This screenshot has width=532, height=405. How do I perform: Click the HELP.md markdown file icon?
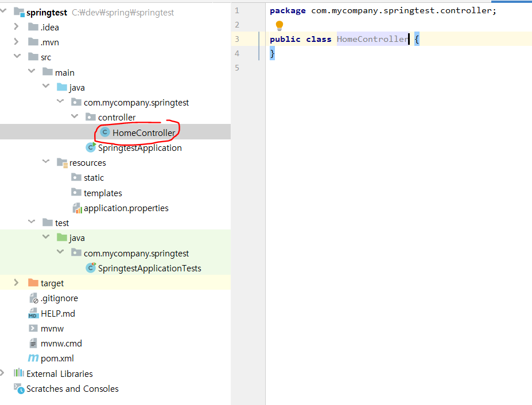[x=33, y=313]
